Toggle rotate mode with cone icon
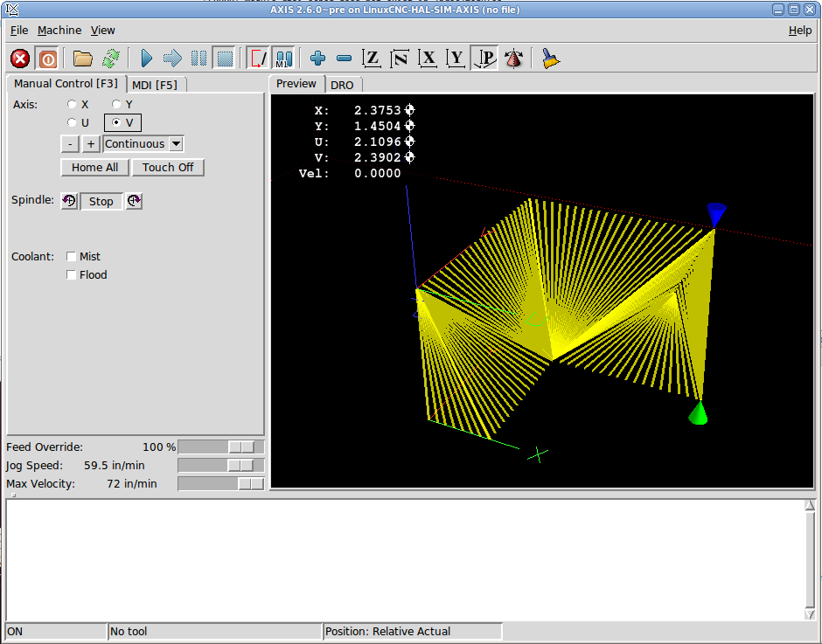The width and height of the screenshot is (822, 644). click(514, 59)
